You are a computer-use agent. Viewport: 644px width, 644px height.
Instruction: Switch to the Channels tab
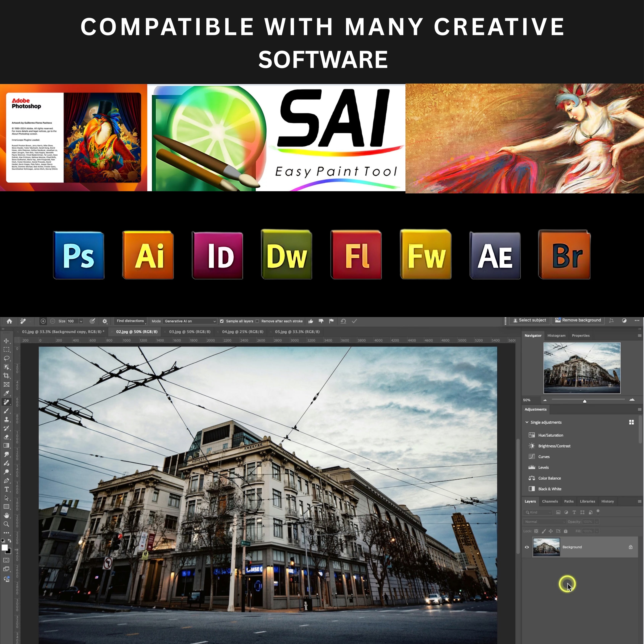550,501
